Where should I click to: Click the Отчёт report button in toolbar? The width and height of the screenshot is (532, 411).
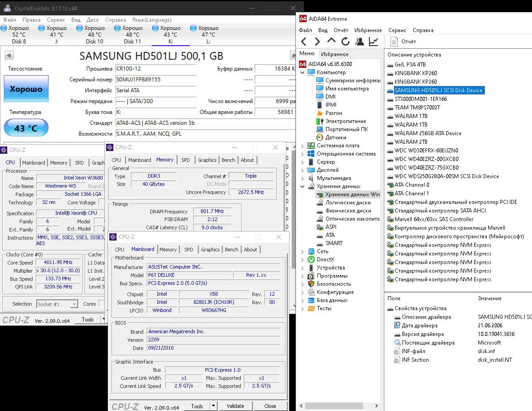(402, 42)
